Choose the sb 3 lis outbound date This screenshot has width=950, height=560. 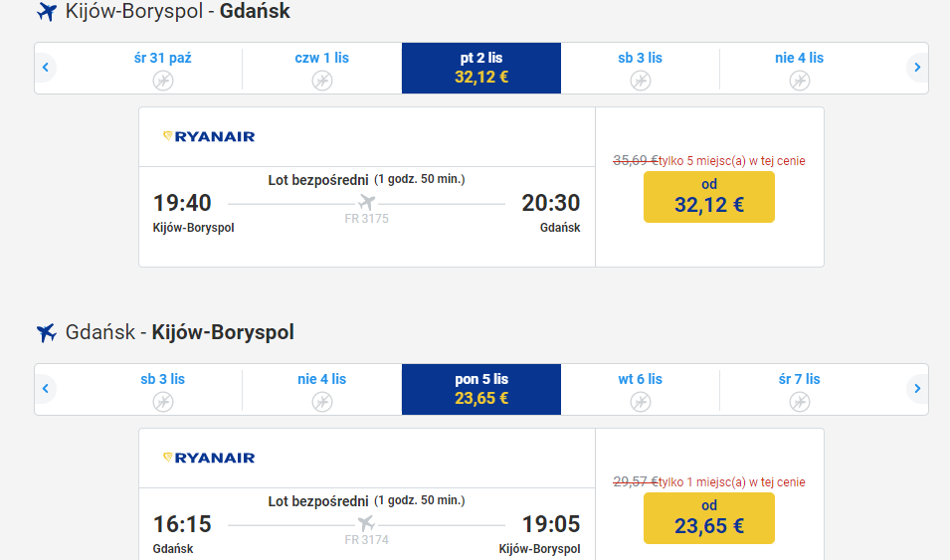[x=641, y=68]
